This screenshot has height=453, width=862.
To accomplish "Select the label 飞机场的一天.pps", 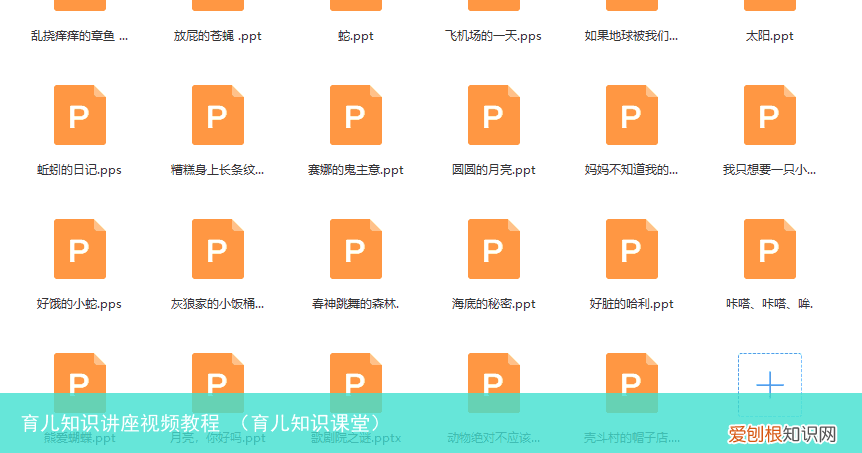I will point(493,36).
